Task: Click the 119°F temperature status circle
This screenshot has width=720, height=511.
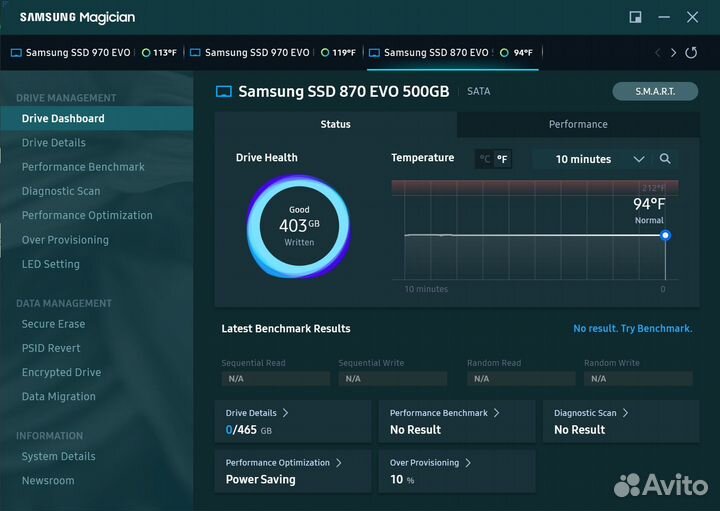Action: tap(325, 53)
